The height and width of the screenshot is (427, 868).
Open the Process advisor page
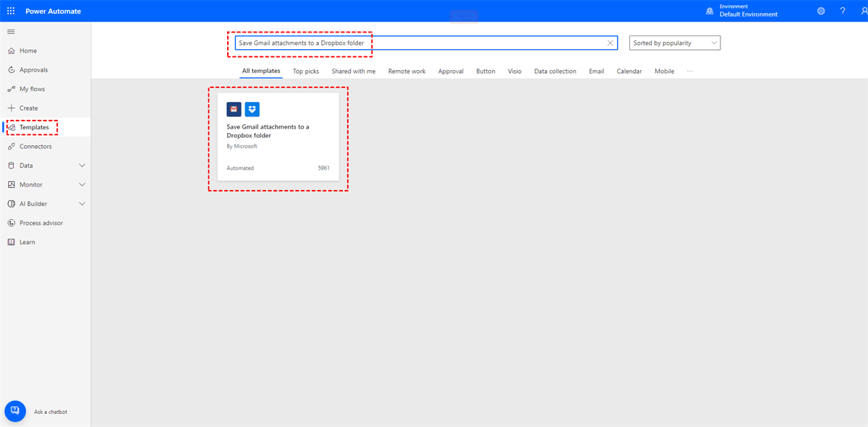(x=41, y=223)
